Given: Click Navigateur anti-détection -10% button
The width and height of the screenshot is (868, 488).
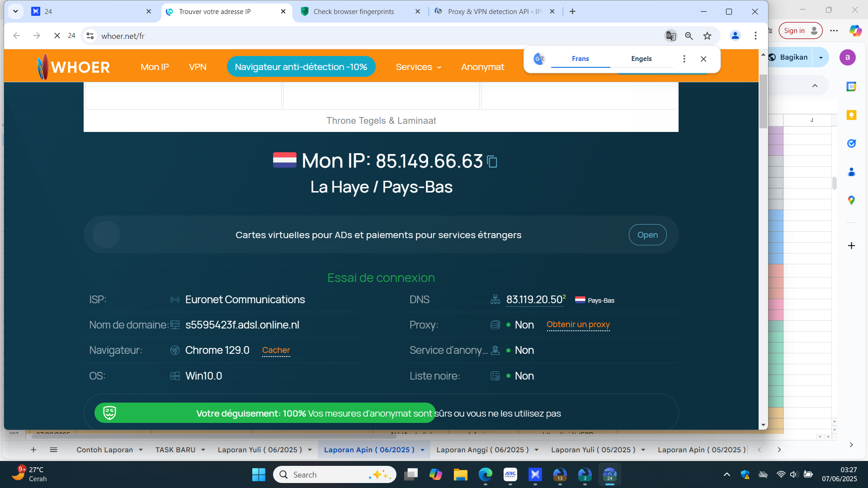Looking at the screenshot, I should tap(301, 67).
